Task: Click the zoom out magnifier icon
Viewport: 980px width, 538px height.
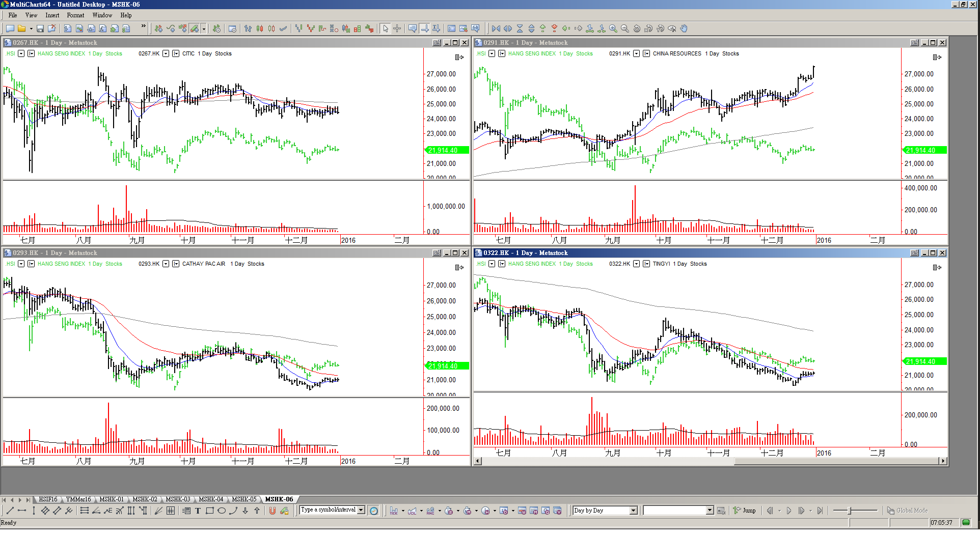Action: pos(625,29)
